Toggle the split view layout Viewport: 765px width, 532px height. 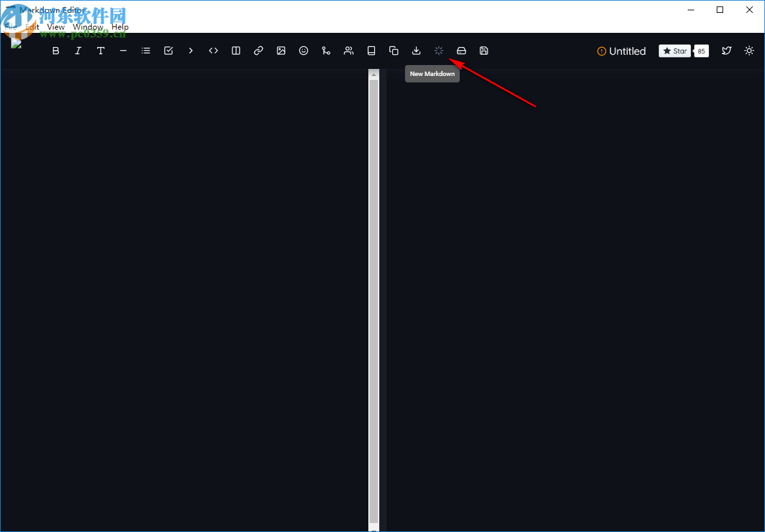pos(236,50)
